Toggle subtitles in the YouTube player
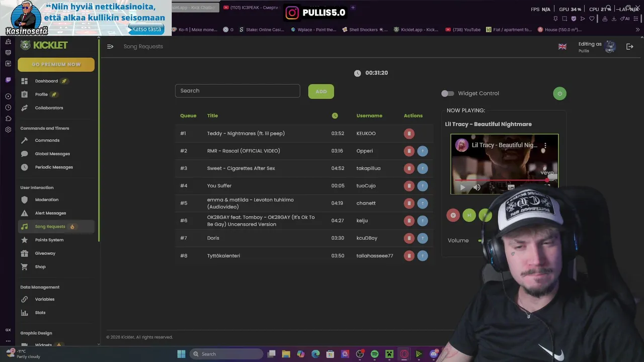Image resolution: width=644 pixels, height=362 pixels. 511,188
